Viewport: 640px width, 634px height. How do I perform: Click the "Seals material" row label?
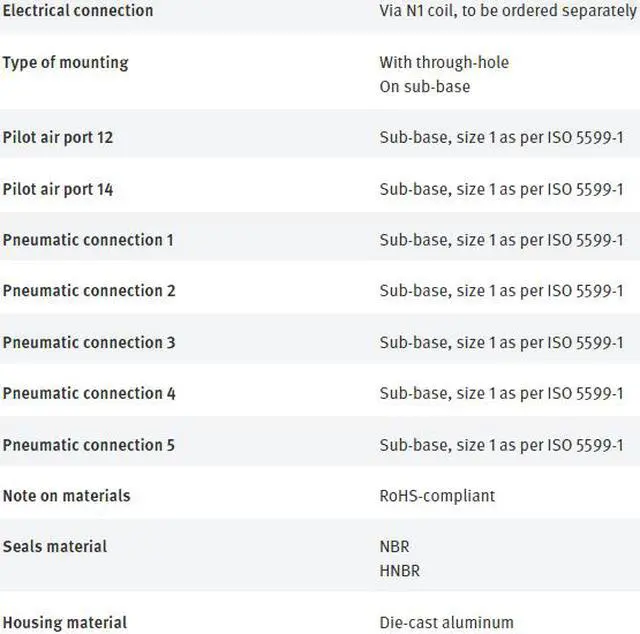click(x=55, y=546)
